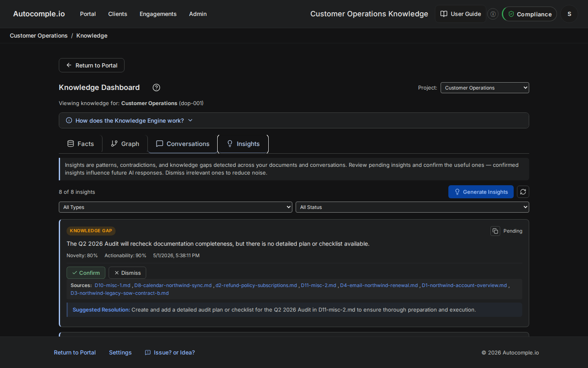Click the Knowledge breadcrumb
Screen dimensions: 588x368
(92, 36)
